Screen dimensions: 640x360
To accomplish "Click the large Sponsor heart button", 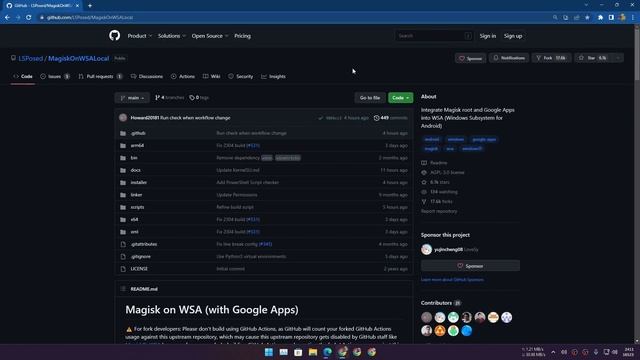I will coord(470,266).
